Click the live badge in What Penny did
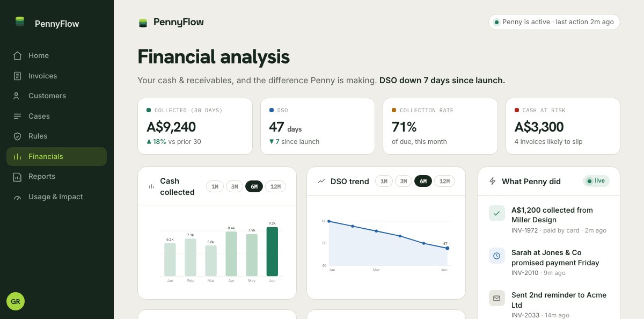The height and width of the screenshot is (319, 644). point(596,181)
